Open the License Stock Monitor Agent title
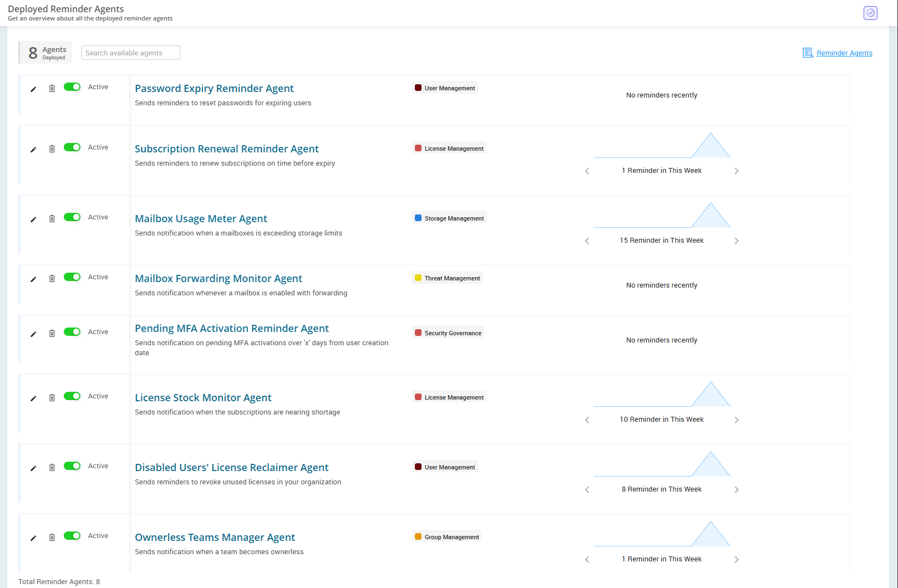The height and width of the screenshot is (588, 898). click(x=203, y=398)
